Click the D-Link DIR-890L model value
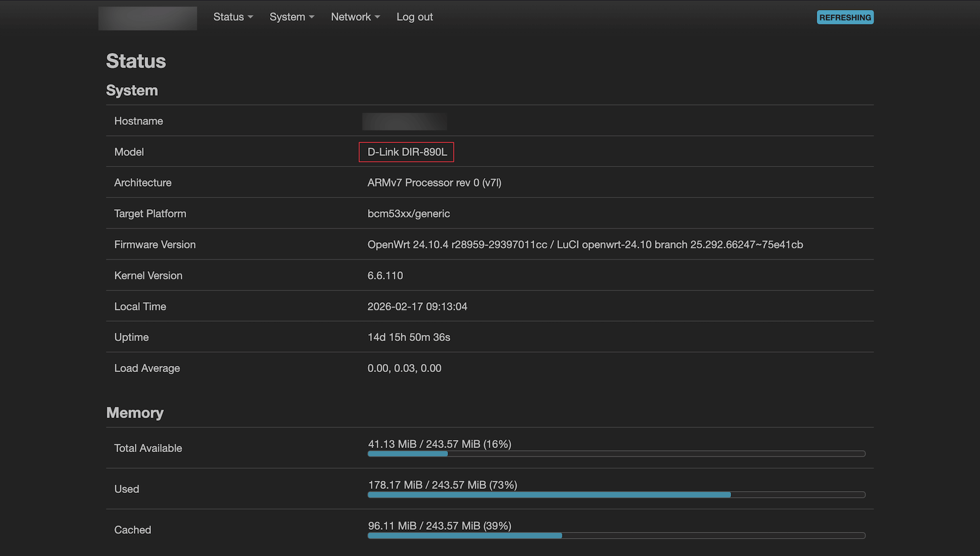Screen dimensions: 980x556 [x=407, y=152]
